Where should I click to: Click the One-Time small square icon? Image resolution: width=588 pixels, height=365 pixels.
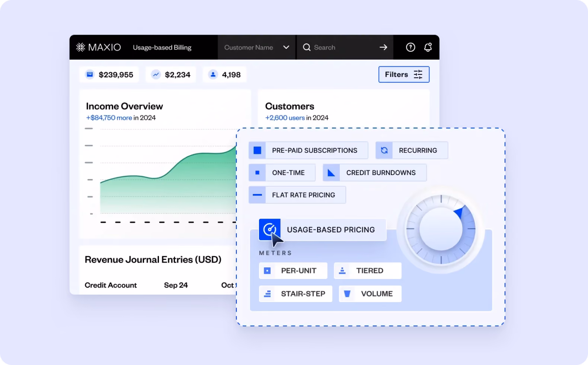(257, 173)
